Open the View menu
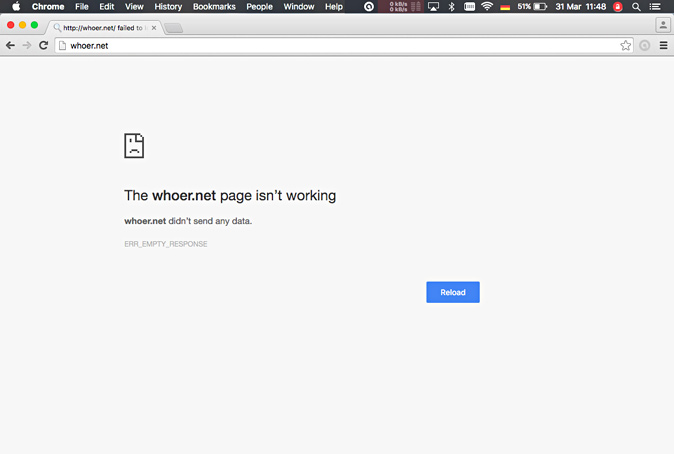Image resolution: width=674 pixels, height=454 pixels. [x=134, y=6]
